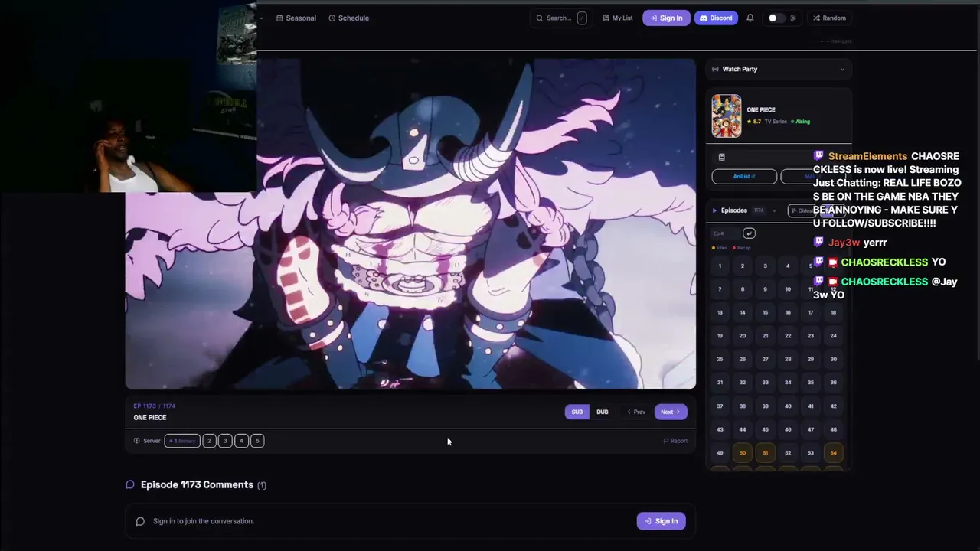The height and width of the screenshot is (551, 980).
Task: Click the ONE PIECE title in the info card
Action: click(x=761, y=110)
